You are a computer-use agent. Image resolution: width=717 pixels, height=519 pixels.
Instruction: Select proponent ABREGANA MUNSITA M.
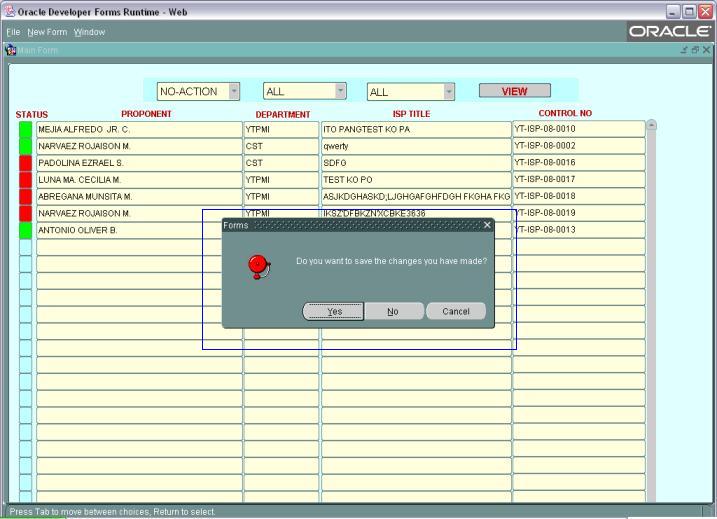139,197
